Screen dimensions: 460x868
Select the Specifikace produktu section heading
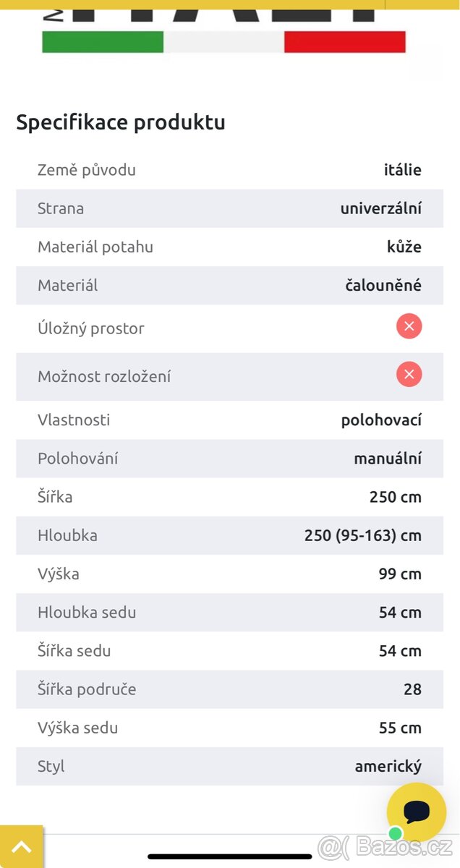coord(121,122)
